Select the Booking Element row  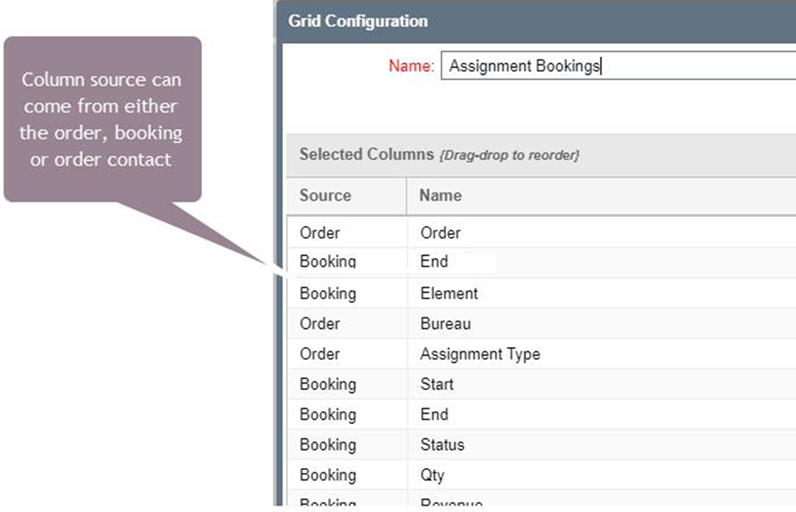point(542,293)
